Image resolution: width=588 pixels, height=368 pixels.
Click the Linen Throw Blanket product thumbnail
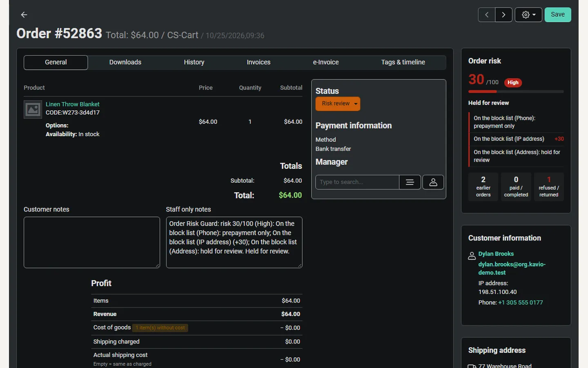point(33,110)
